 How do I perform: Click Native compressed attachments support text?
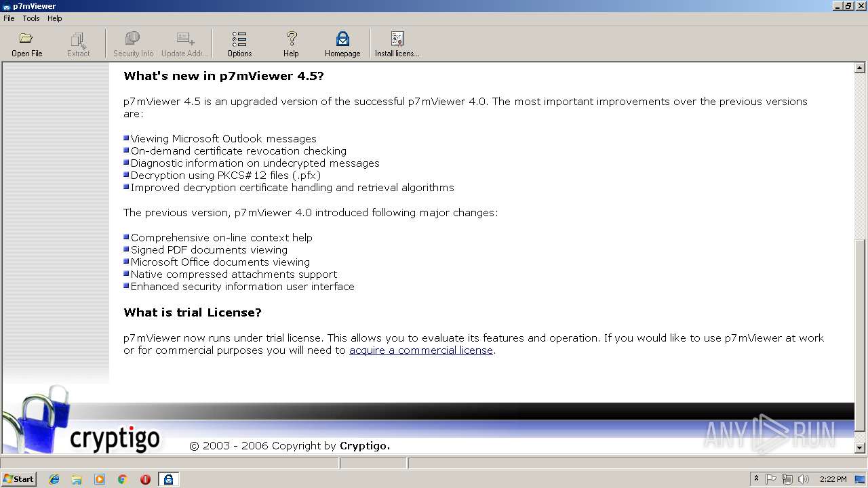click(x=234, y=274)
